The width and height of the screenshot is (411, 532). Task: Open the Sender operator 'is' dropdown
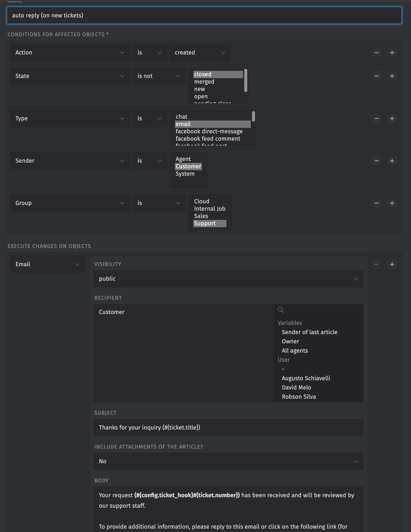point(150,161)
